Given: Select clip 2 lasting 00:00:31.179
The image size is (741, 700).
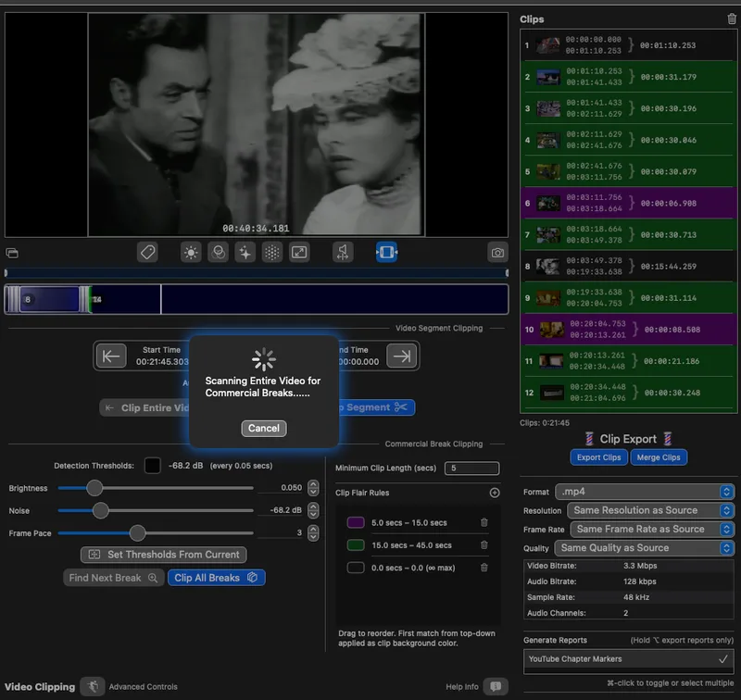Looking at the screenshot, I should [x=629, y=77].
